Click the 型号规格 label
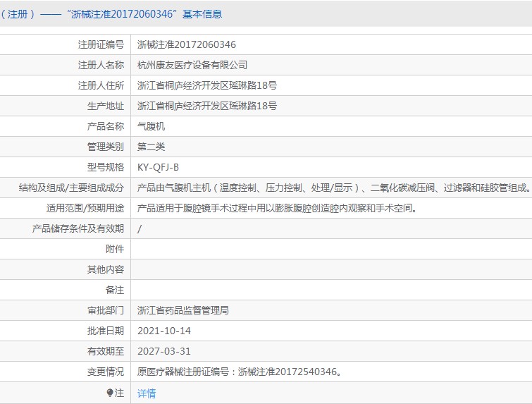 pyautogui.click(x=106, y=167)
